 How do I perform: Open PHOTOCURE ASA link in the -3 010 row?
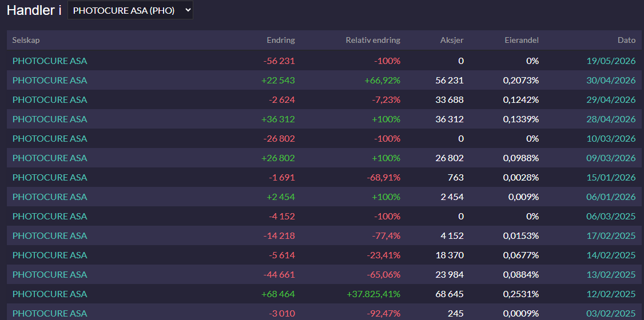tap(50, 314)
